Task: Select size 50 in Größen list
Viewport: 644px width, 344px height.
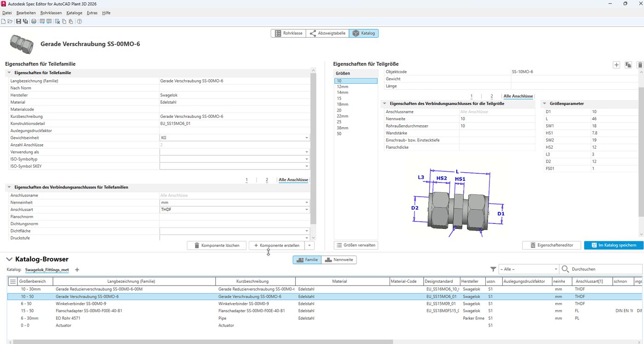Action: pyautogui.click(x=356, y=134)
